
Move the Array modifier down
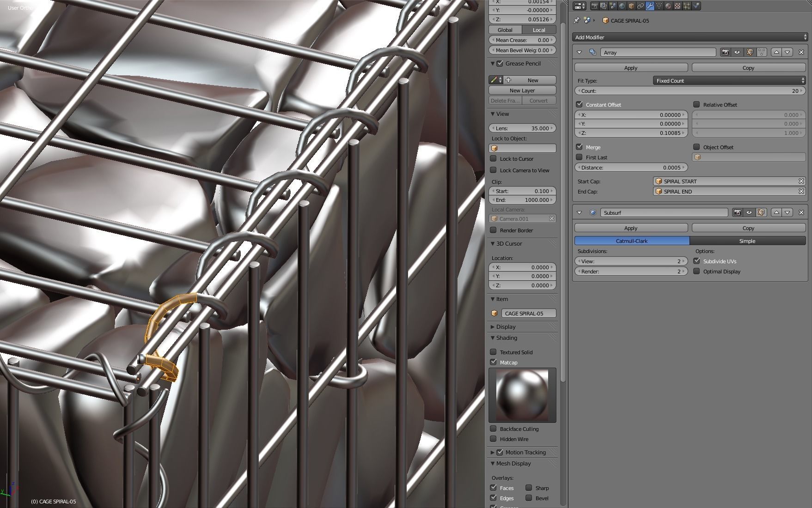(788, 52)
